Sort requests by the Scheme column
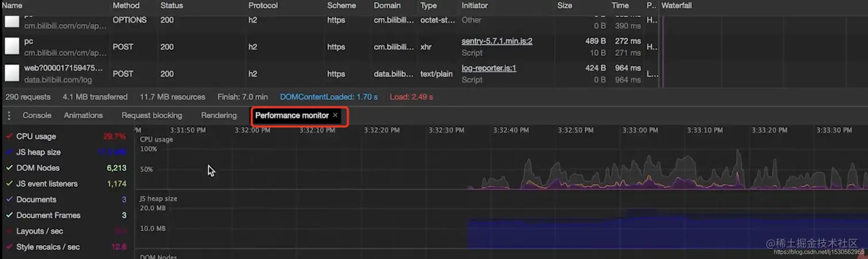 342,5
